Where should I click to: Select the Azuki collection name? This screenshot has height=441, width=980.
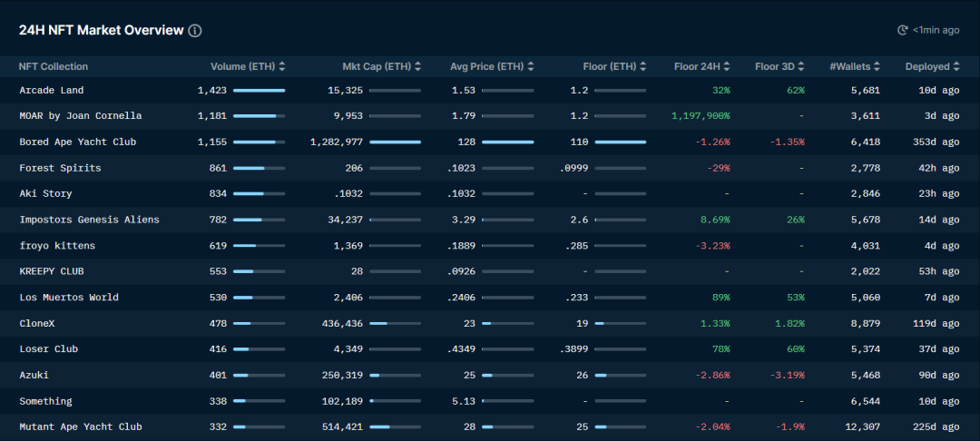click(34, 375)
